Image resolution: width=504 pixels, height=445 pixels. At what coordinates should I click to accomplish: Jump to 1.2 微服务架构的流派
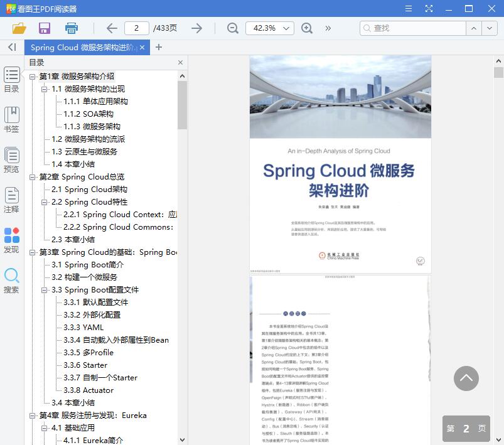[x=88, y=139]
